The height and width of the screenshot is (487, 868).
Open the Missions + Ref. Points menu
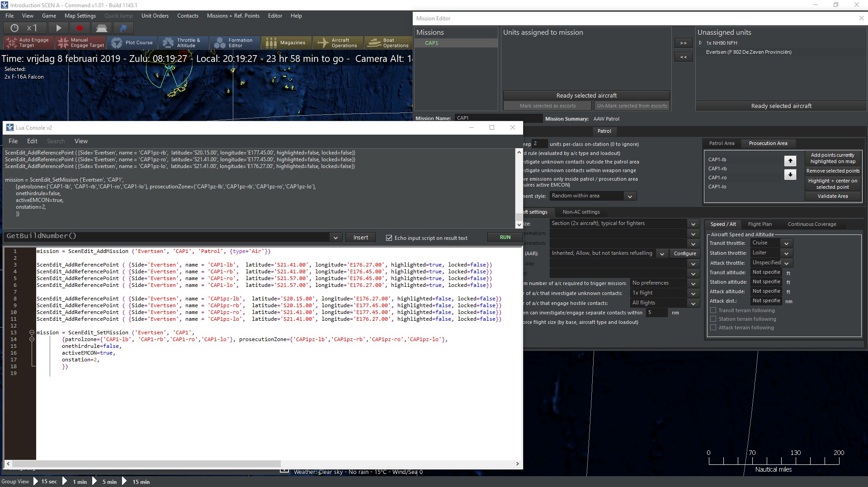click(233, 16)
